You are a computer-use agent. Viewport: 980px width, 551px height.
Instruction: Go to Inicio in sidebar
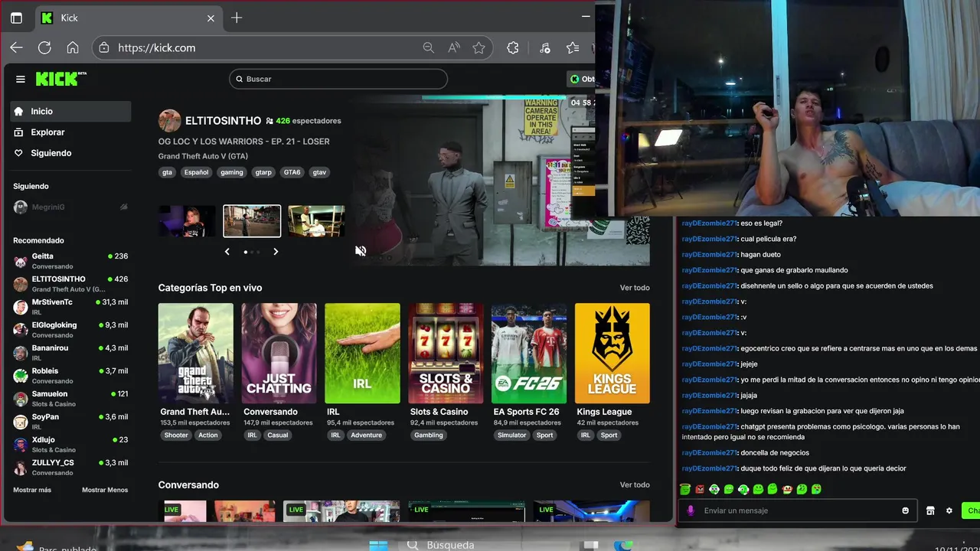point(70,111)
